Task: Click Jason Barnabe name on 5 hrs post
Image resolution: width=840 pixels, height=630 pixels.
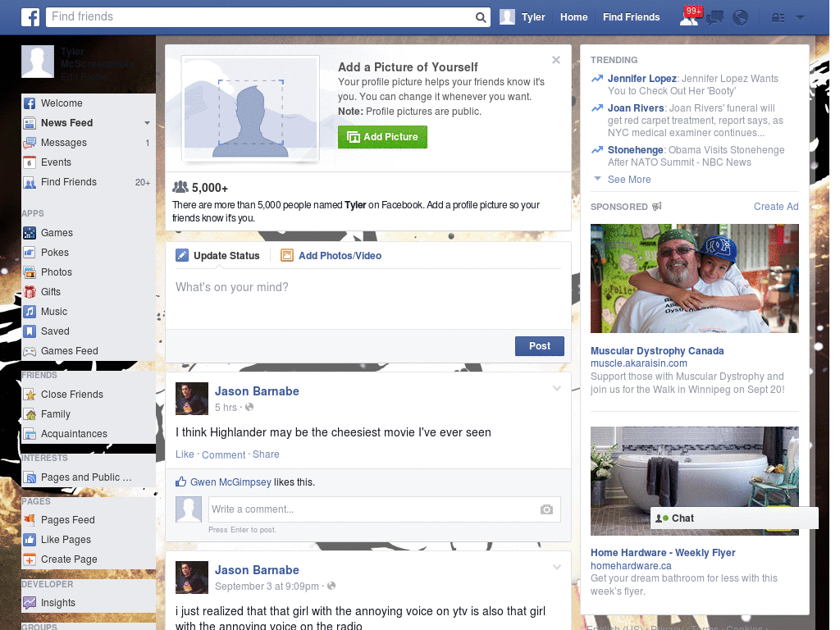Action: [257, 391]
